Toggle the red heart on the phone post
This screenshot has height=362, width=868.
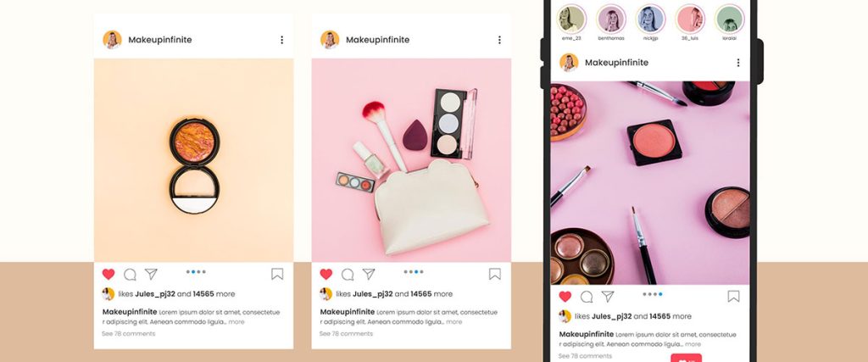click(565, 296)
